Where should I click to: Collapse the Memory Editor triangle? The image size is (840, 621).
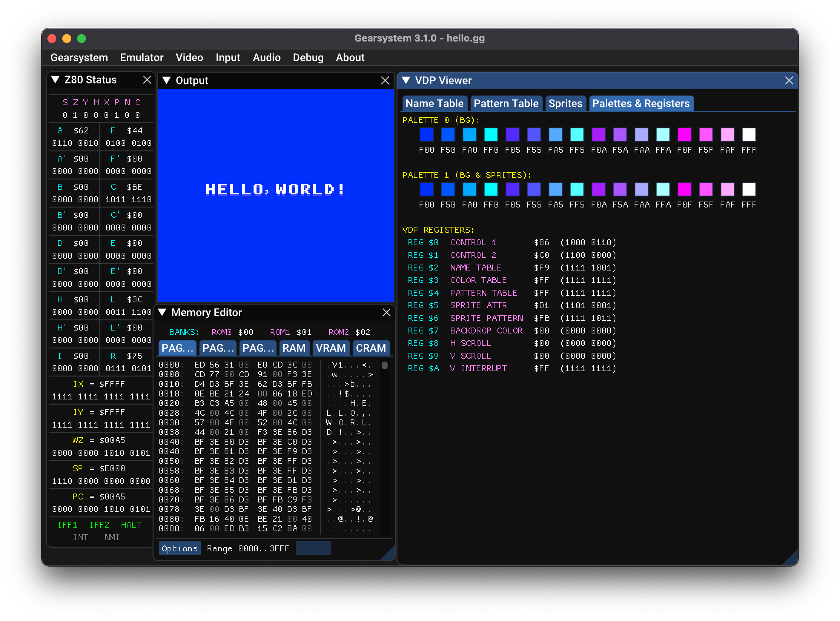tap(162, 312)
